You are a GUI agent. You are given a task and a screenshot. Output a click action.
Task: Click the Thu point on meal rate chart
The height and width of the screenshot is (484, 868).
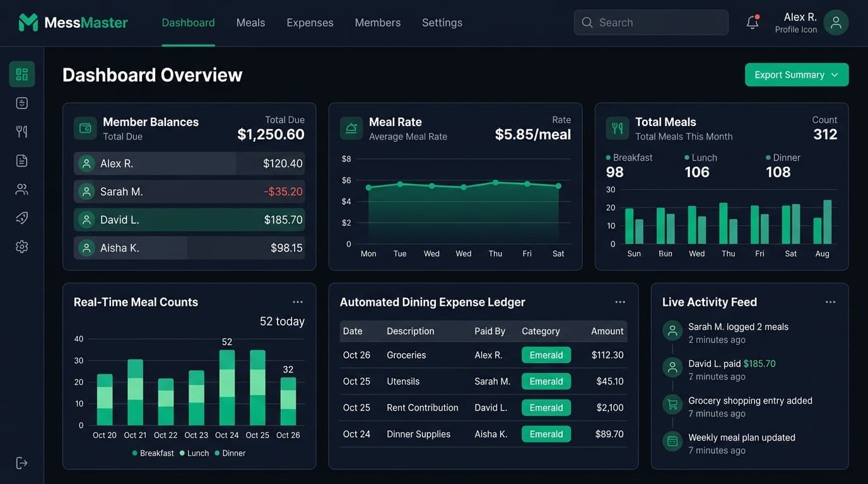tap(495, 183)
